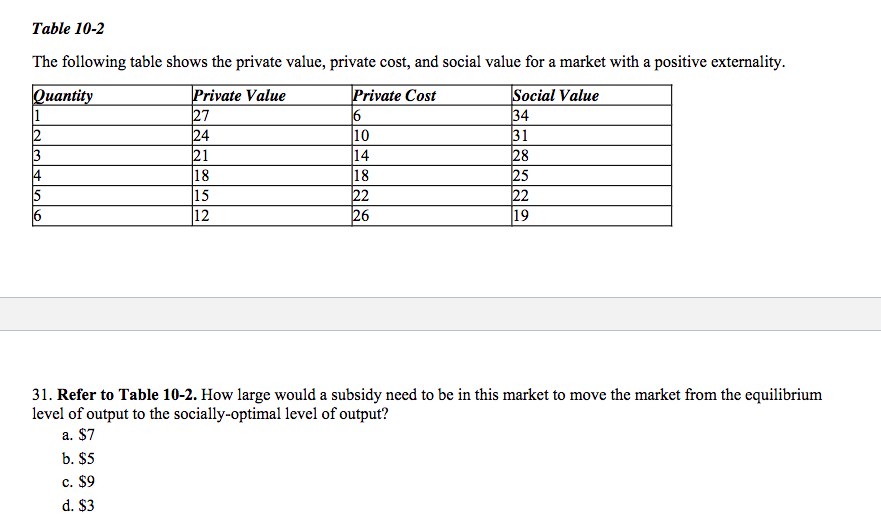The image size is (881, 525).
Task: Click the "Table 10-2" title heading
Action: 68,28
